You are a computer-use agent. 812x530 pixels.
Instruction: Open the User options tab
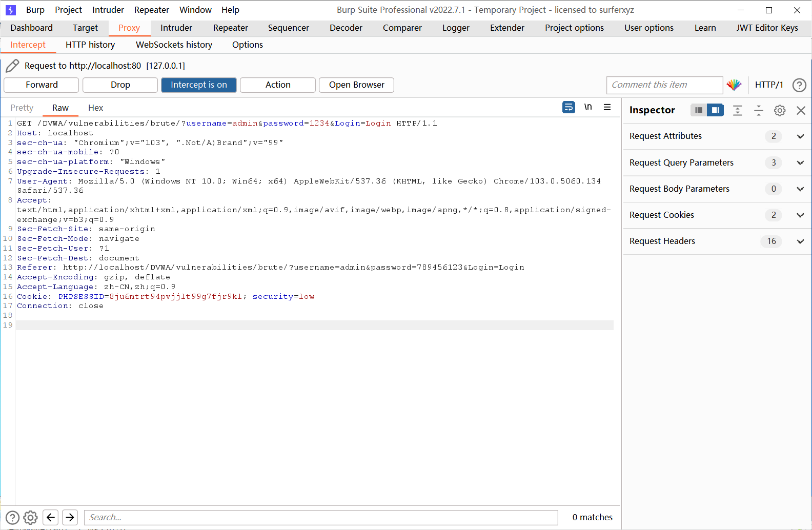(x=649, y=28)
